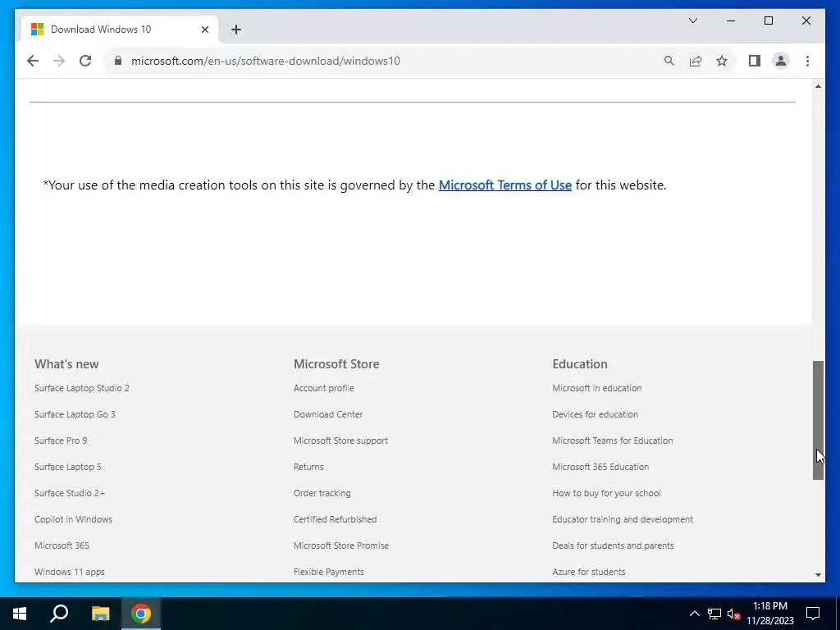Open File Explorer from the taskbar

(x=100, y=614)
